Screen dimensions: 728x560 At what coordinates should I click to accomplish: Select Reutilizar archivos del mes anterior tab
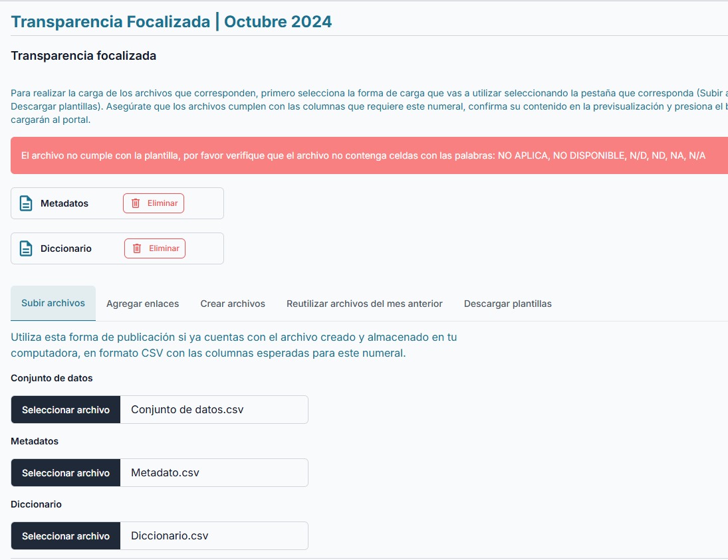[x=364, y=304]
